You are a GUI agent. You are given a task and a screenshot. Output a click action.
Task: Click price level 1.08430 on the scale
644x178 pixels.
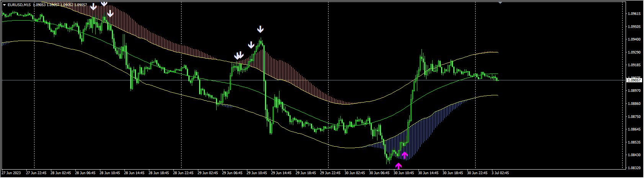634,155
